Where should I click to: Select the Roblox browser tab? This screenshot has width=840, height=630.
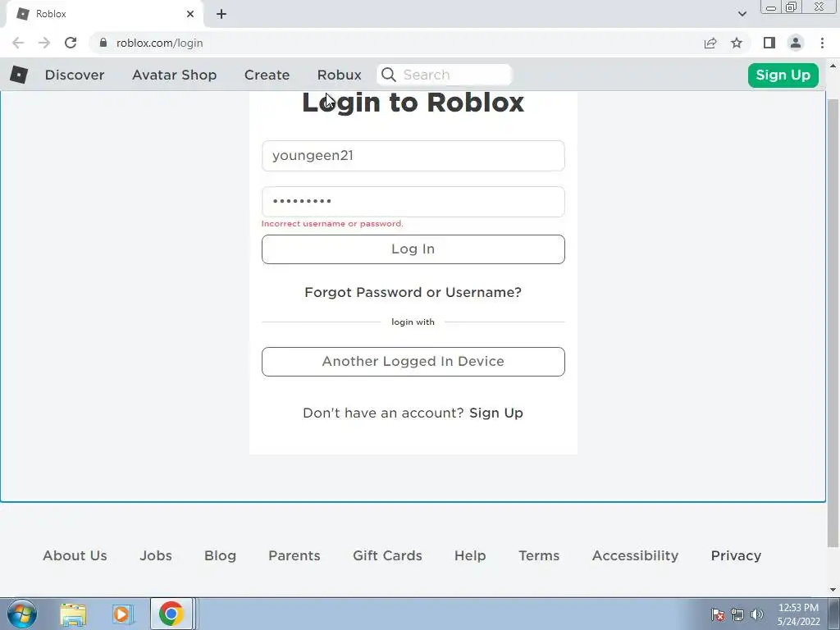point(104,14)
